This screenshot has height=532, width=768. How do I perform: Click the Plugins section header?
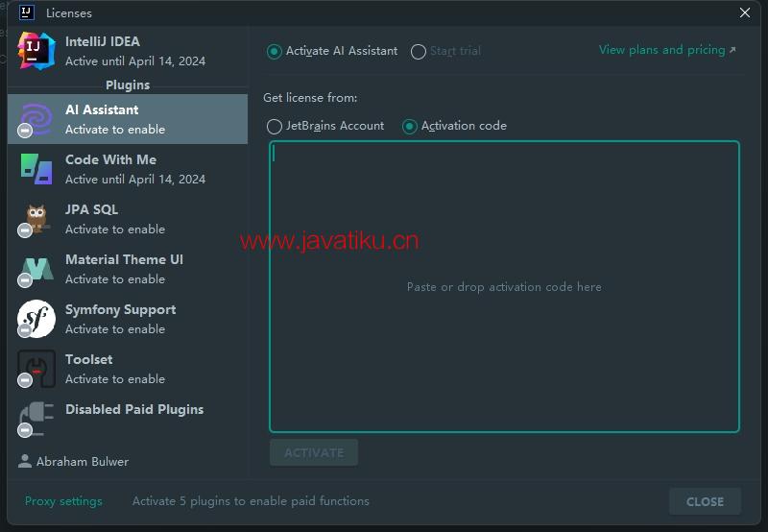click(x=128, y=85)
